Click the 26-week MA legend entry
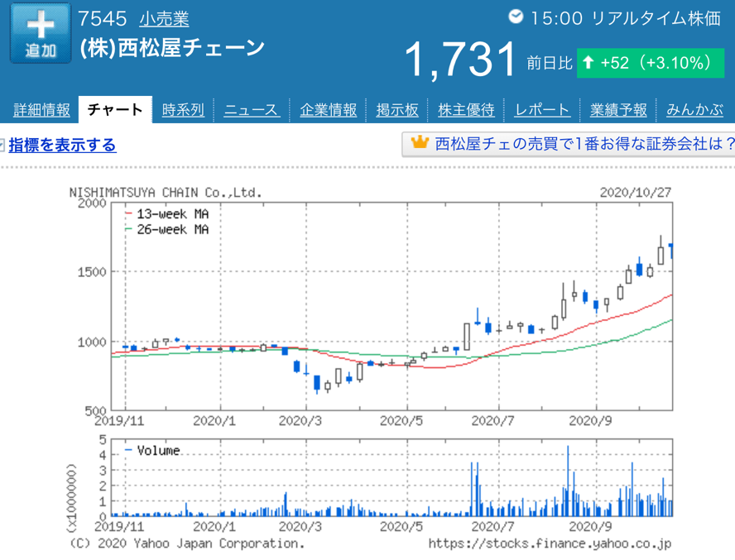The image size is (735, 560). (x=167, y=230)
